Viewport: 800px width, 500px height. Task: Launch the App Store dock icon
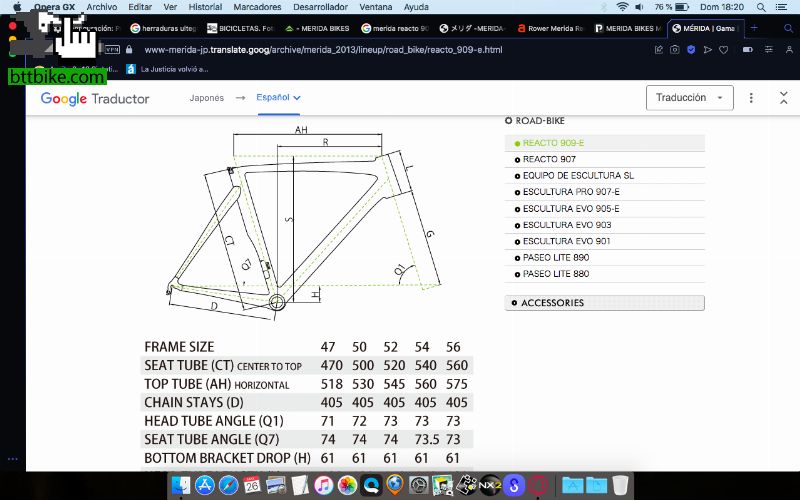(205, 486)
